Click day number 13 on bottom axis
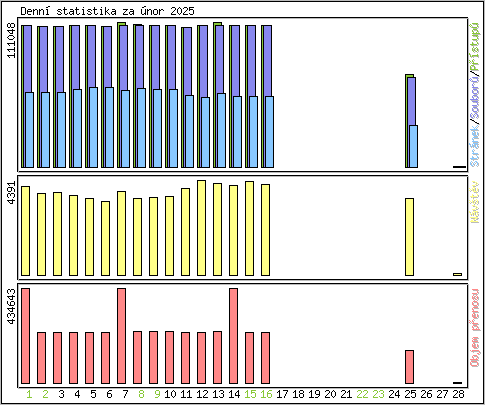The height and width of the screenshot is (405, 485). pyautogui.click(x=218, y=394)
